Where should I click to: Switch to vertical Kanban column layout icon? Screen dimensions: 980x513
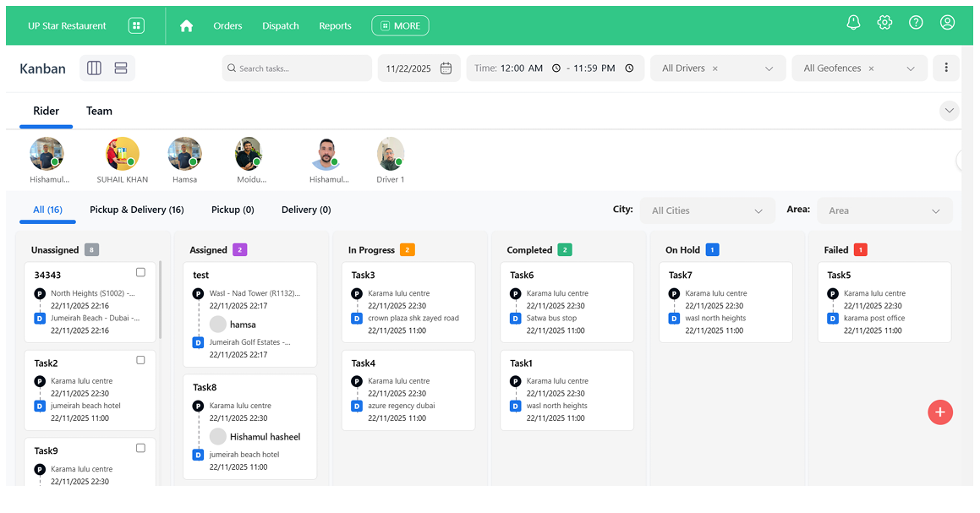[x=94, y=68]
